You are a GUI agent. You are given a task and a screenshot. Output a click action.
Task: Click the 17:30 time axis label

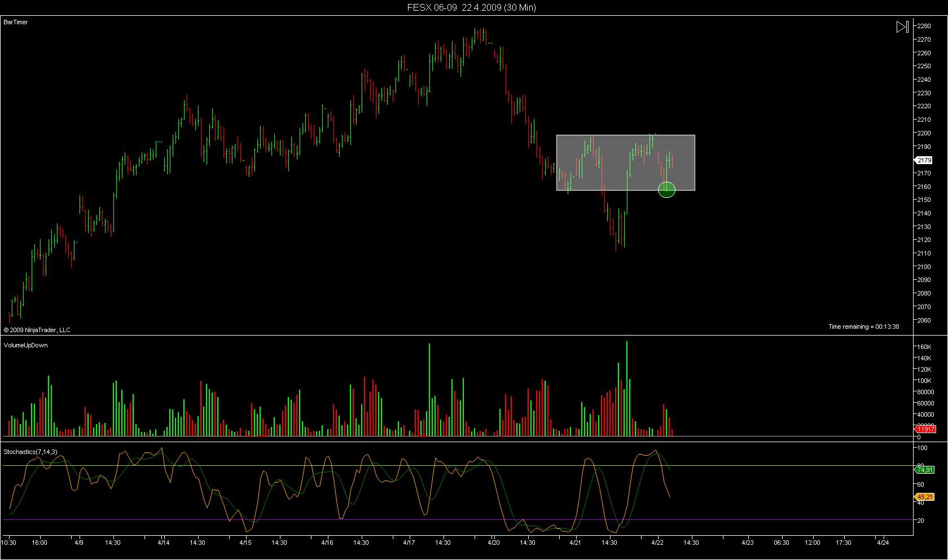click(844, 543)
